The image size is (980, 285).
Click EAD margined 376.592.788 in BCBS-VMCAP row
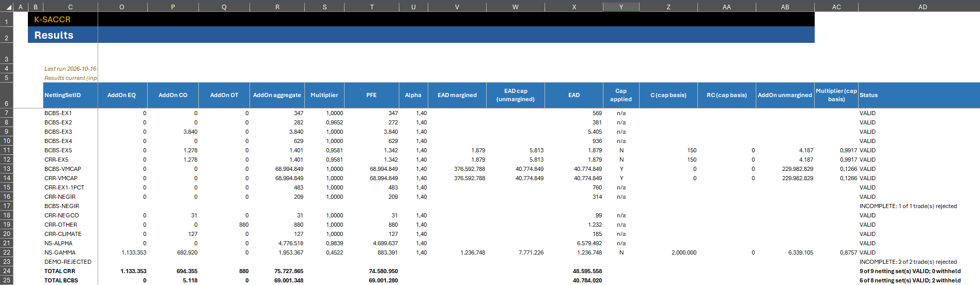457,169
